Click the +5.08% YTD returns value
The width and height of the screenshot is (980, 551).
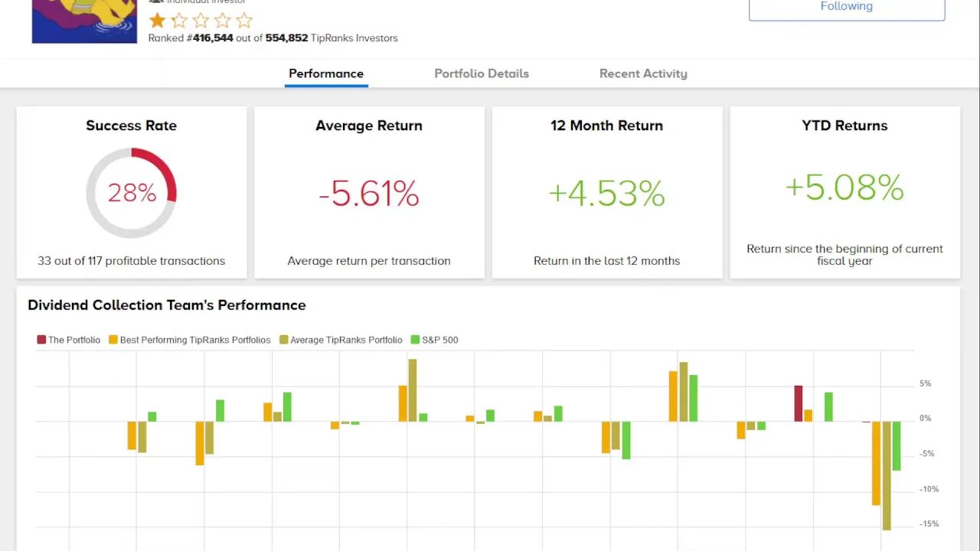844,187
